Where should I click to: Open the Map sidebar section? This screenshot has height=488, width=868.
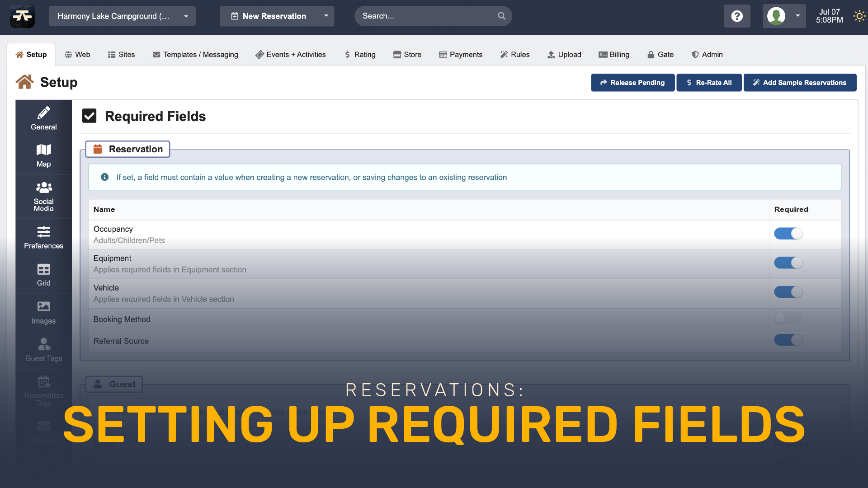tap(43, 156)
